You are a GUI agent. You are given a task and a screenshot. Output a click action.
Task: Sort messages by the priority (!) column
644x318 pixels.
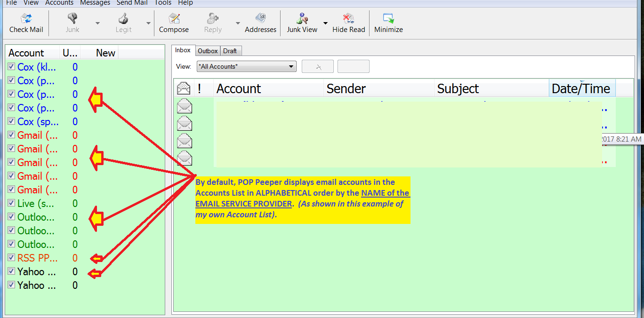(203, 88)
